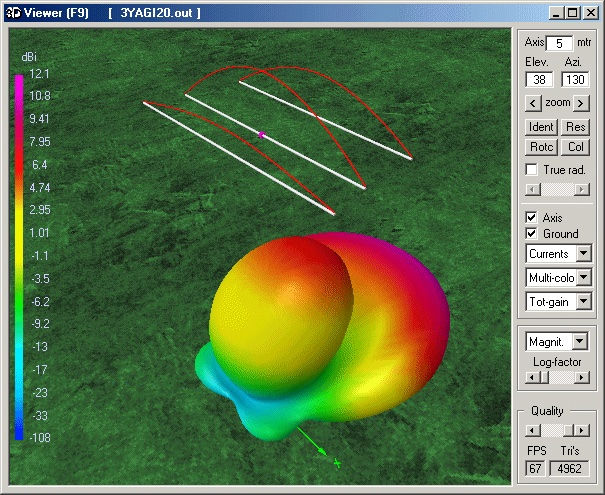Click the -108 dBi scale label
The height and width of the screenshot is (495, 605).
click(40, 438)
